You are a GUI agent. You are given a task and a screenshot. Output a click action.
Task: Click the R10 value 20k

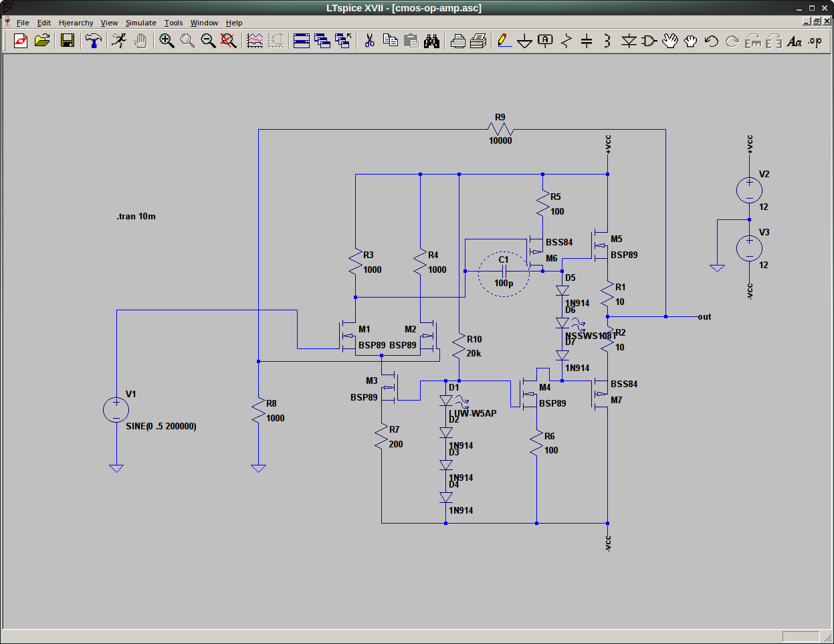coord(474,354)
